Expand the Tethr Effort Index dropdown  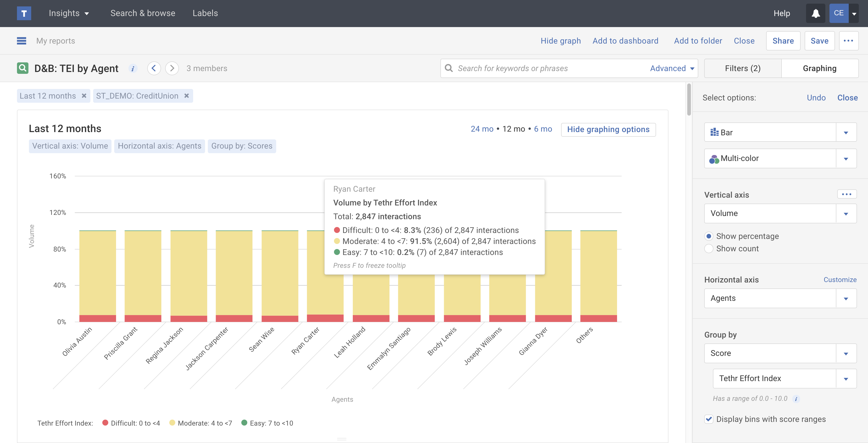[x=846, y=379]
